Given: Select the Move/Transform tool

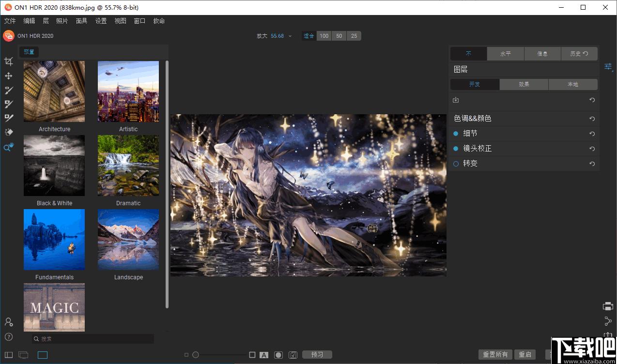Looking at the screenshot, I should [x=8, y=76].
